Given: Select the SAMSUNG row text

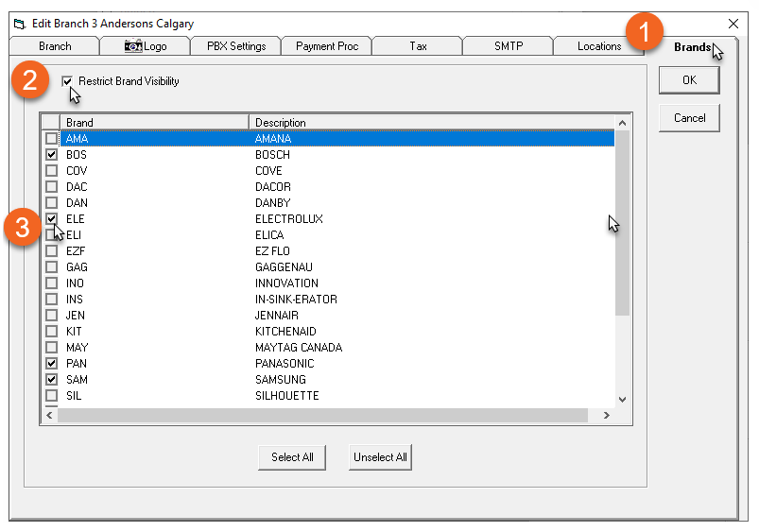Looking at the screenshot, I should pyautogui.click(x=281, y=379).
